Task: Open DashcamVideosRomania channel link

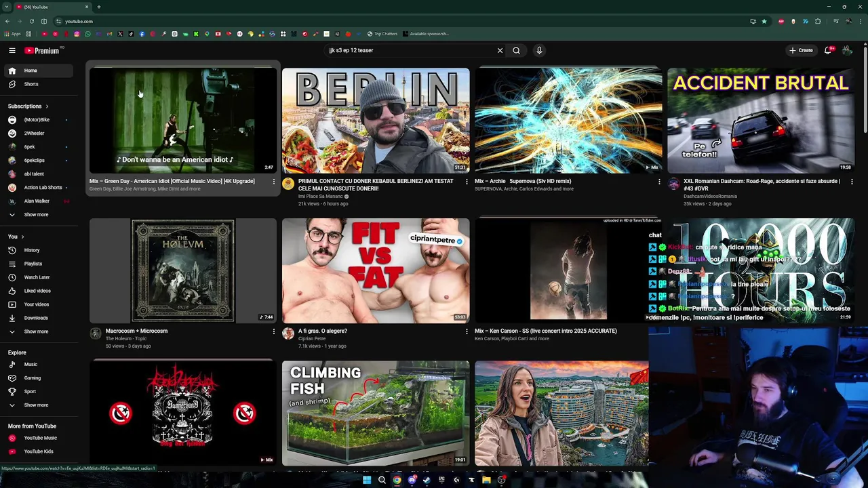Action: (710, 197)
